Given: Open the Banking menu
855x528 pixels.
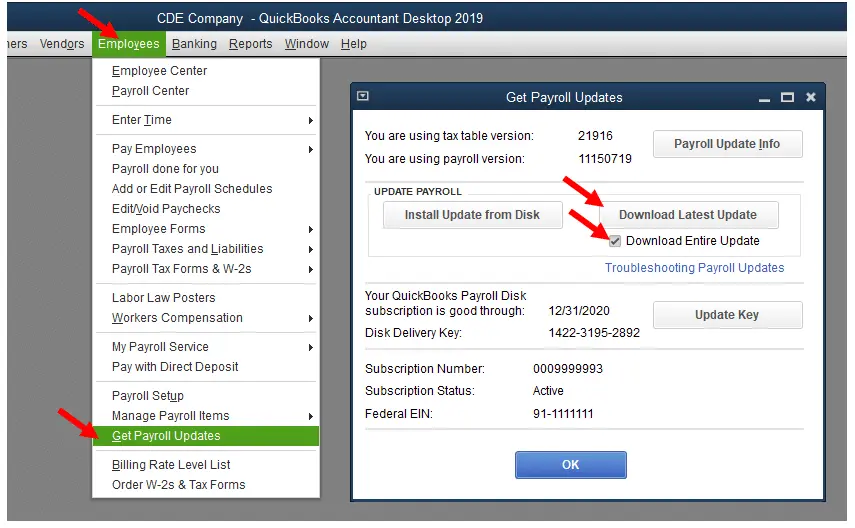Looking at the screenshot, I should click(x=194, y=44).
